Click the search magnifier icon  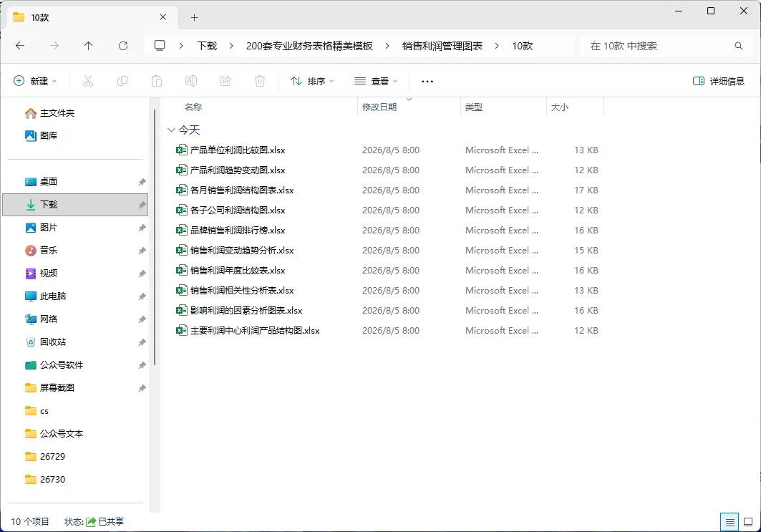739,46
